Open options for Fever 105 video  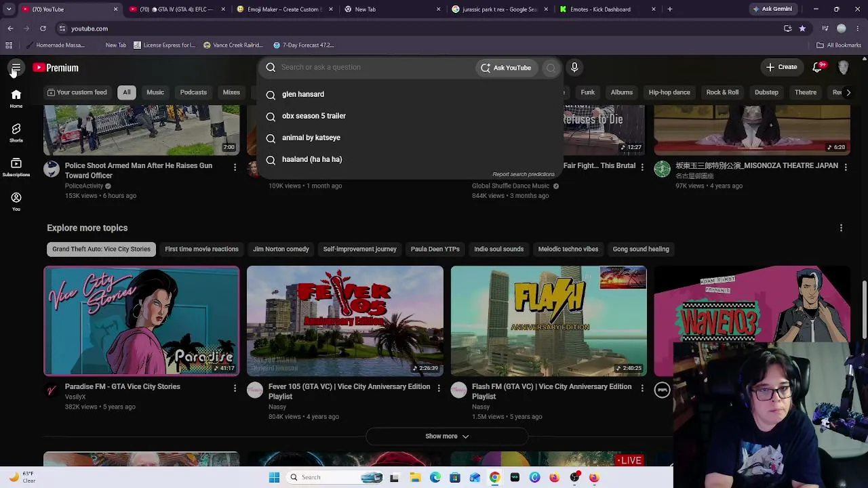(x=438, y=388)
